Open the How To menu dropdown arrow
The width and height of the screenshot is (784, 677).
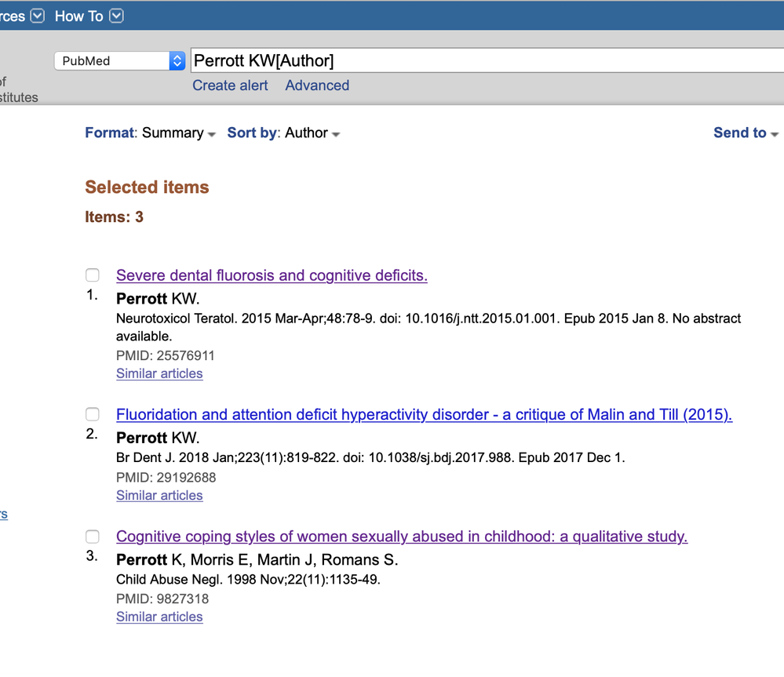pos(116,16)
